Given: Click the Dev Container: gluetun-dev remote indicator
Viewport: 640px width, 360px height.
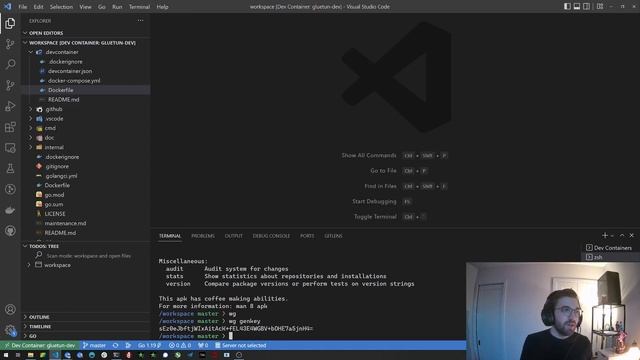Looking at the screenshot, I should [x=40, y=345].
